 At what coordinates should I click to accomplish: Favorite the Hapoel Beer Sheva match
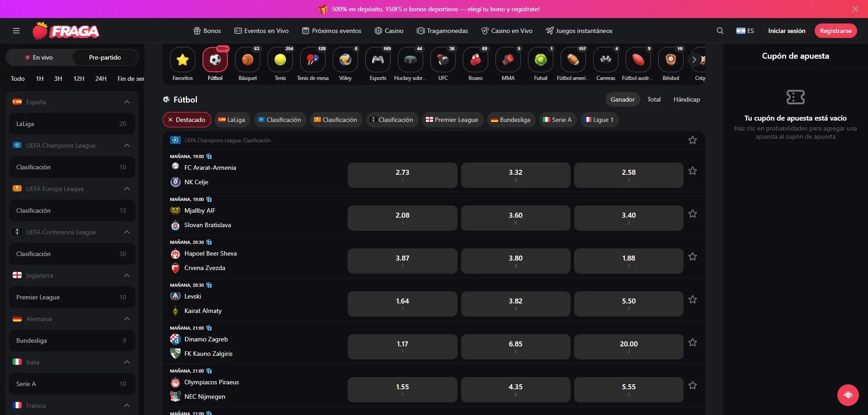pyautogui.click(x=692, y=256)
